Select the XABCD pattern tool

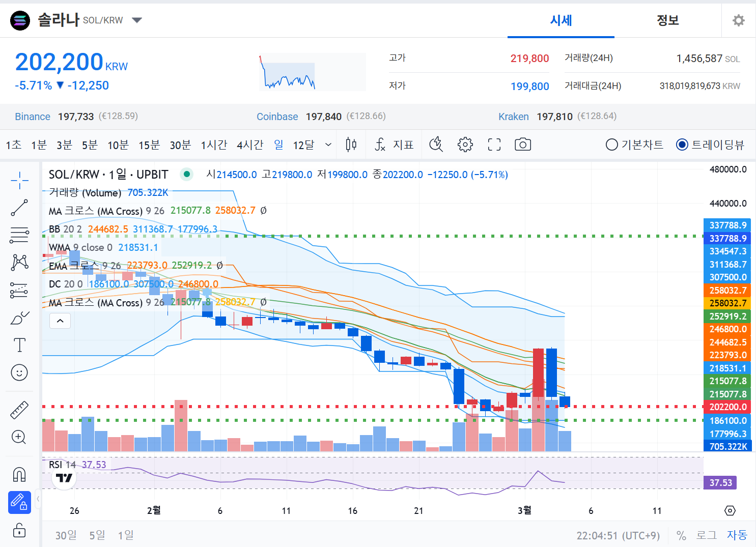(19, 263)
